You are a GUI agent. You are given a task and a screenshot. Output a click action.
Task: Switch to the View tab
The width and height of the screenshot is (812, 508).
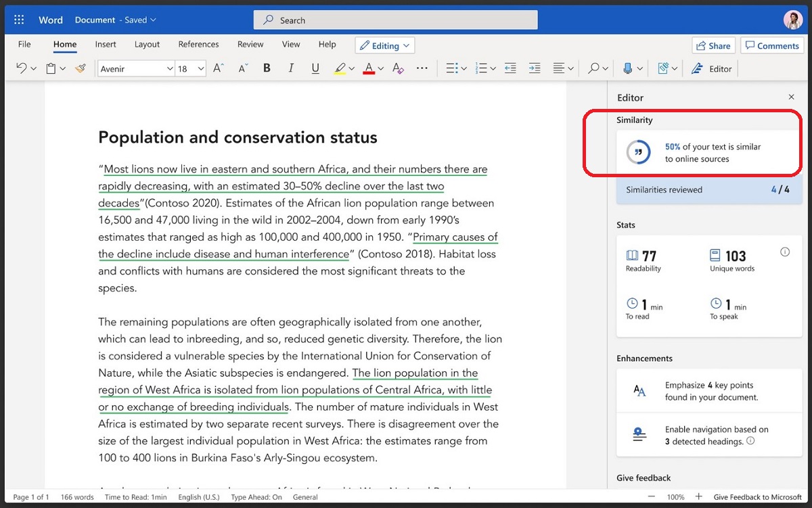coord(291,44)
